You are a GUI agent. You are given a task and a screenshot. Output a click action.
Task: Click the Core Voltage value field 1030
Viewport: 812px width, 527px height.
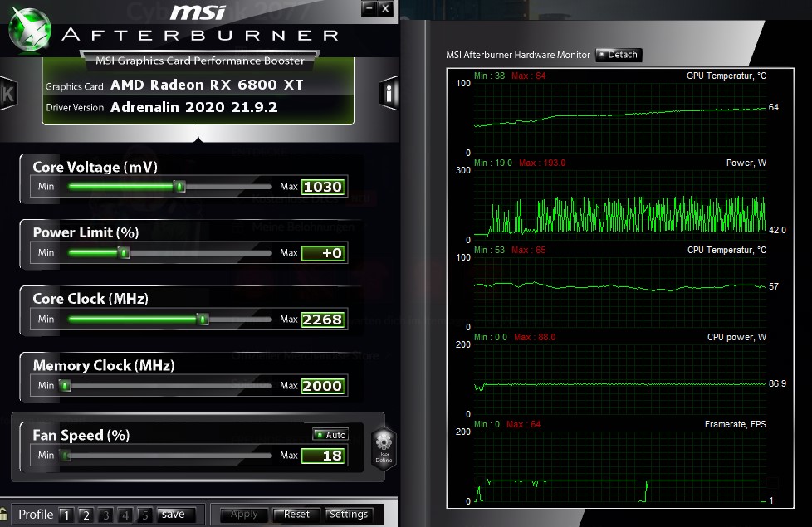tap(323, 187)
